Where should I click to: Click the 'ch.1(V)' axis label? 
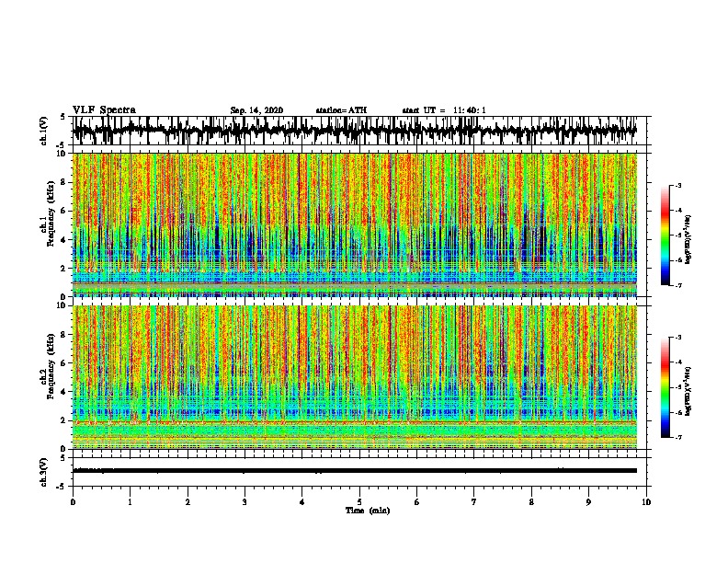tap(43, 131)
